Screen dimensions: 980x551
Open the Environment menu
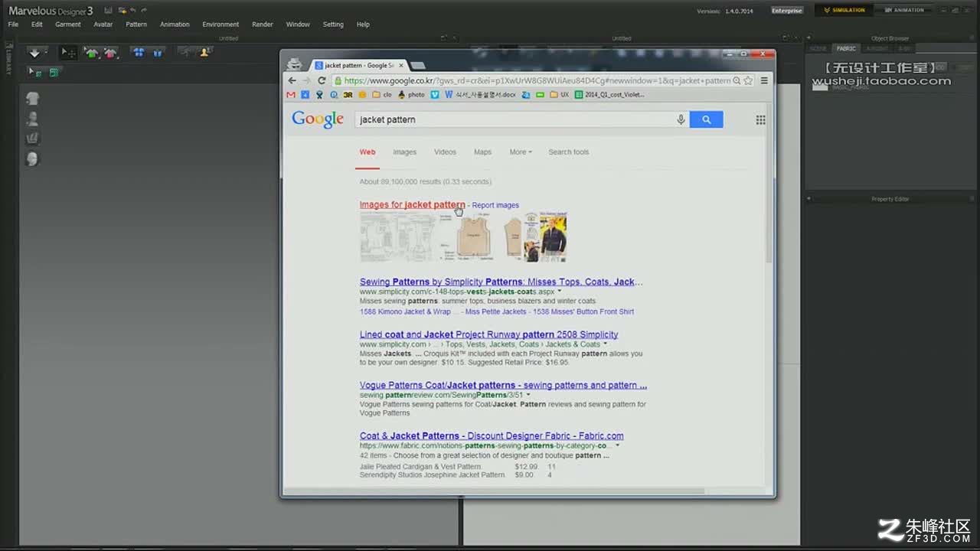220,24
